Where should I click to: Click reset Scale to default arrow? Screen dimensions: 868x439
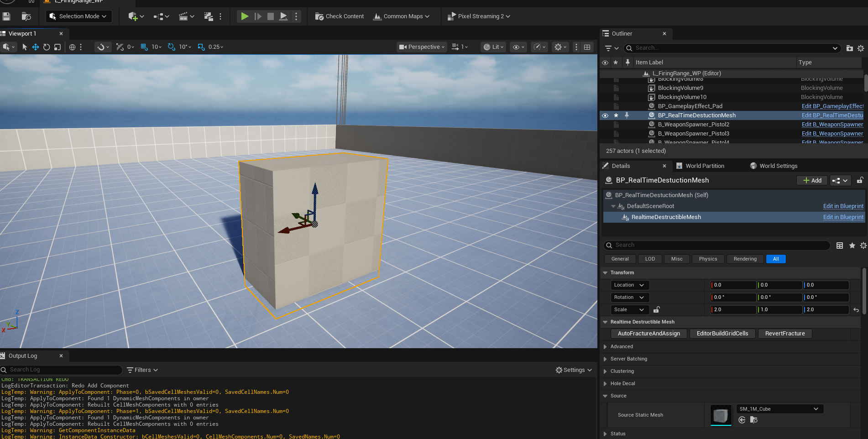pos(856,310)
